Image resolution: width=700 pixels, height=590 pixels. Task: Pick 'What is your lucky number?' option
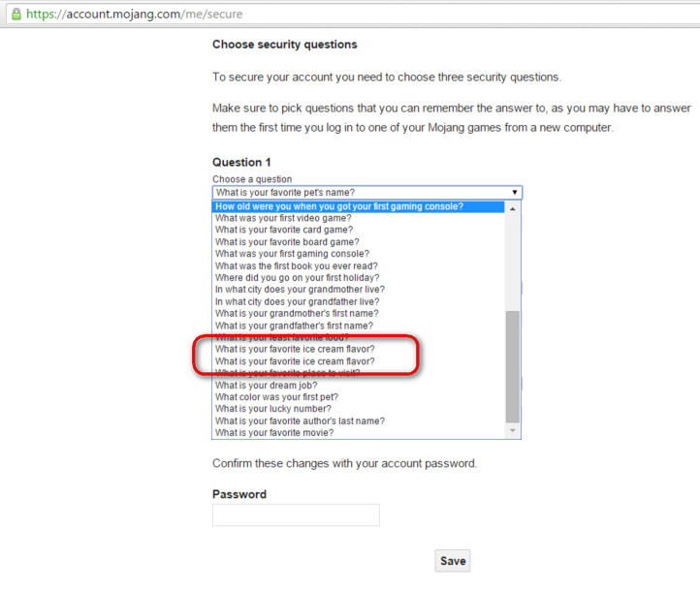click(x=272, y=409)
